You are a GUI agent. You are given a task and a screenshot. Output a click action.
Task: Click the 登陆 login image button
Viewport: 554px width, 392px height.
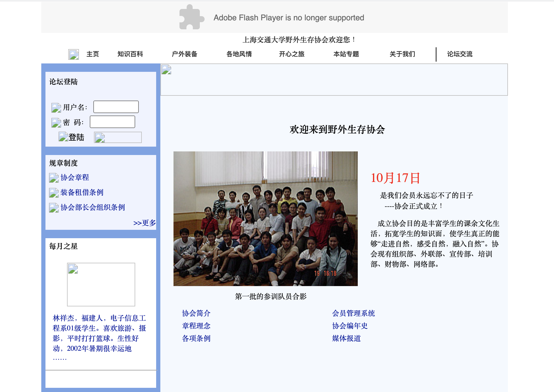(71, 137)
